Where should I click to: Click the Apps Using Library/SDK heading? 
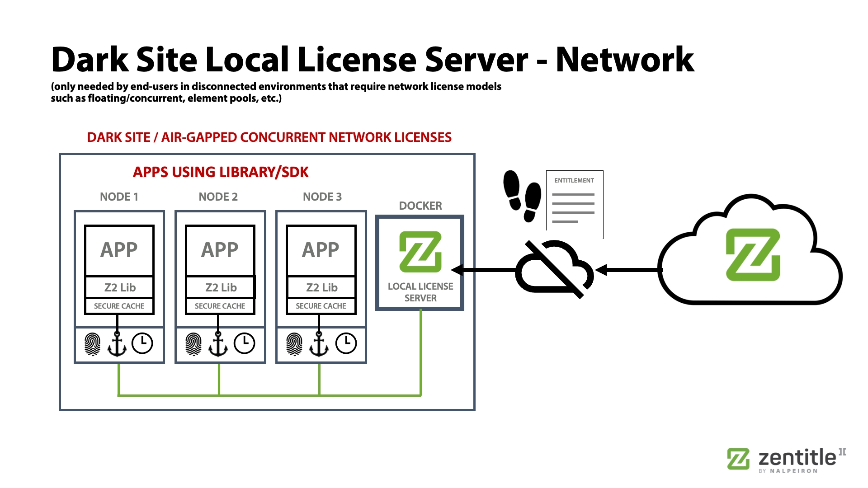point(221,172)
